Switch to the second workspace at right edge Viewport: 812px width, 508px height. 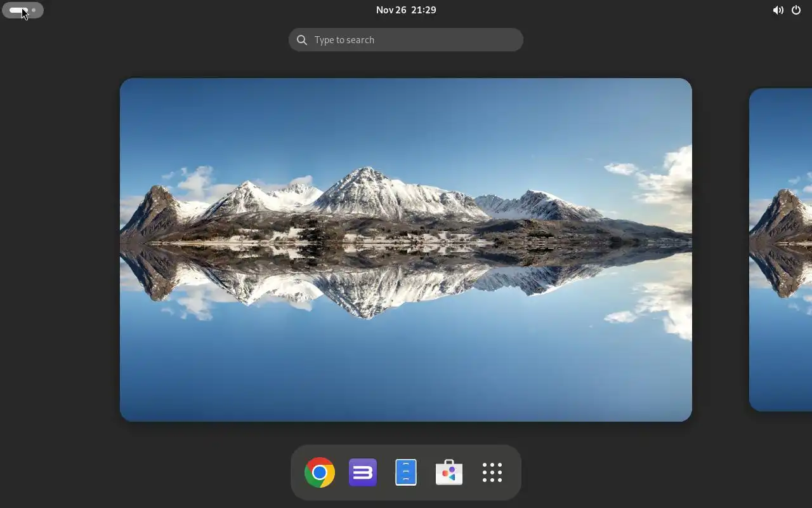(x=781, y=250)
